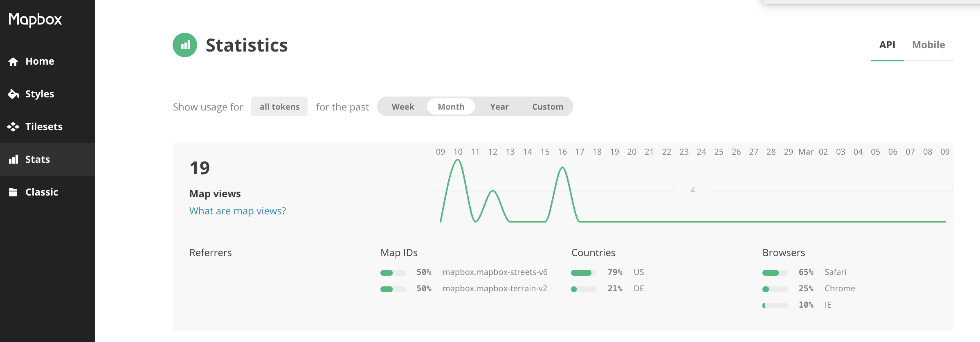
Task: Open the Home sidebar item
Action: [x=47, y=61]
